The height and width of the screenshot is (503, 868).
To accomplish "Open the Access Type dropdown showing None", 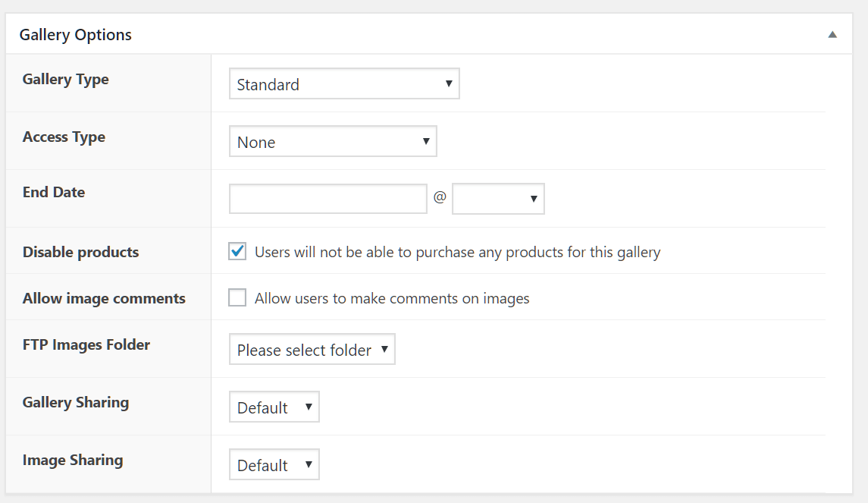I will click(x=333, y=142).
